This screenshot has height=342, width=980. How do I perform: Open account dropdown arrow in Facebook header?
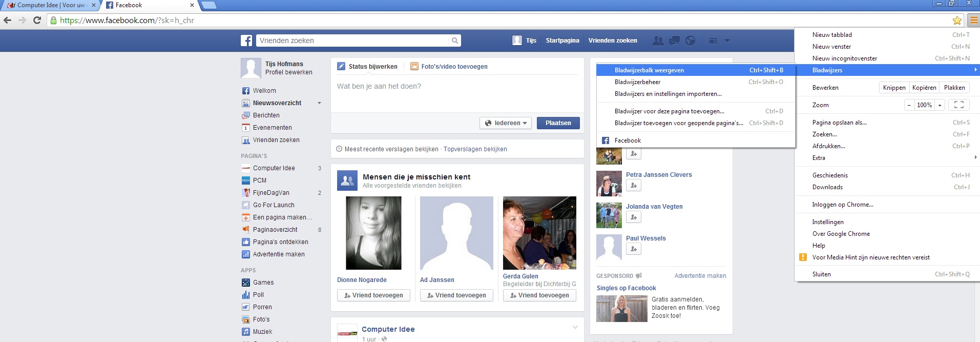[x=727, y=41]
